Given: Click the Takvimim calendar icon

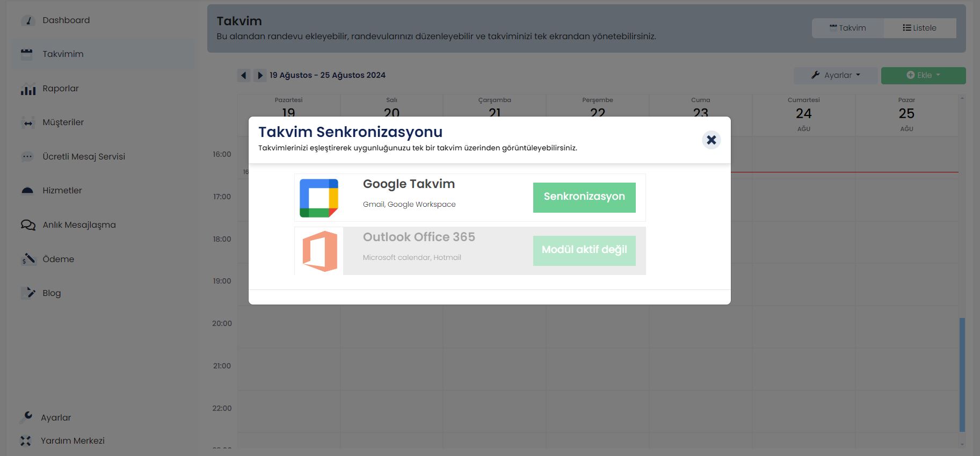Looking at the screenshot, I should tap(27, 54).
